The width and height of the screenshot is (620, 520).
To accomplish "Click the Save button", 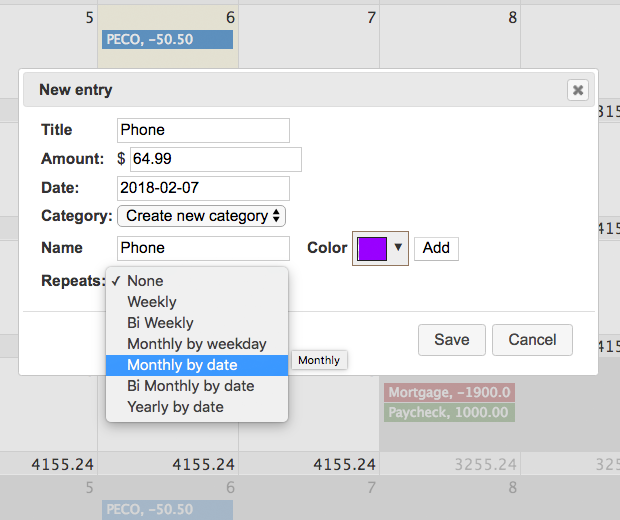I will pos(451,340).
